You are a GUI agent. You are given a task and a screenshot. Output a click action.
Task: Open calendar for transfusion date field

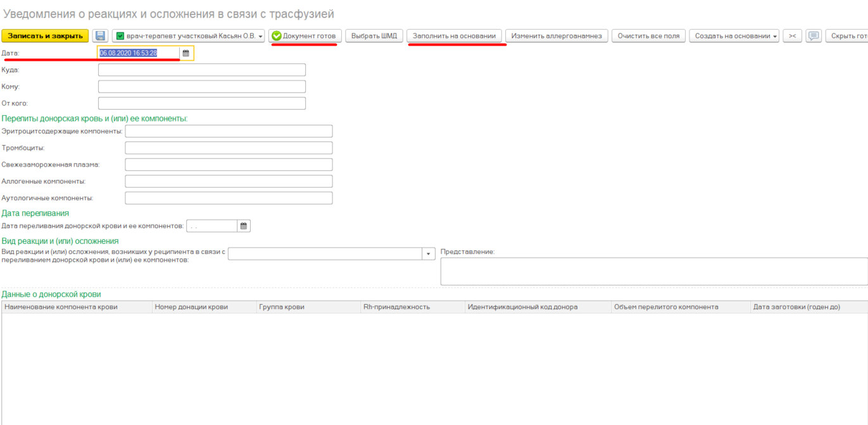click(x=244, y=226)
